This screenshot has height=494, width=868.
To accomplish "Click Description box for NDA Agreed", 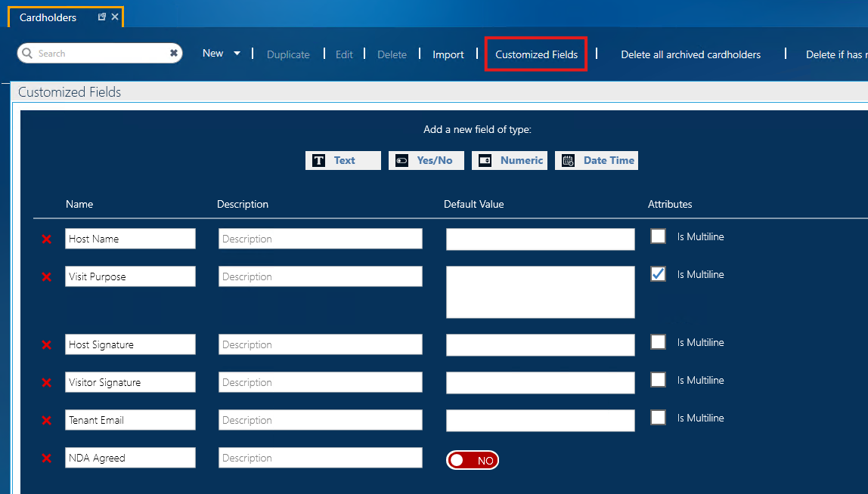I will [321, 458].
